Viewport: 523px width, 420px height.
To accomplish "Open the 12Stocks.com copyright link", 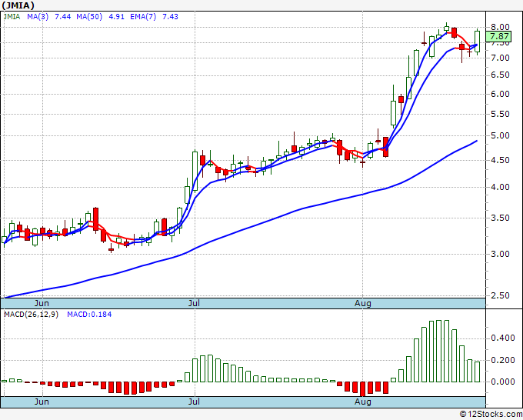I will point(491,415).
